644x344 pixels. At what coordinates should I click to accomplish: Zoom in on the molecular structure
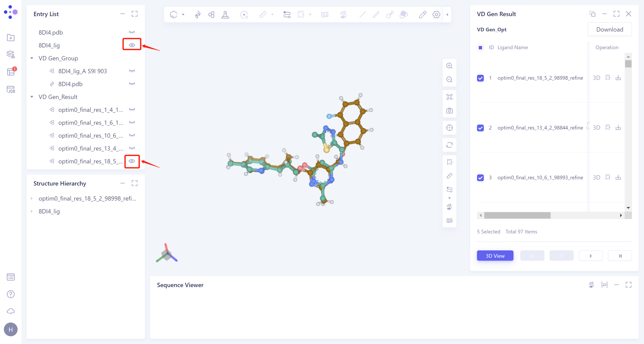[449, 66]
